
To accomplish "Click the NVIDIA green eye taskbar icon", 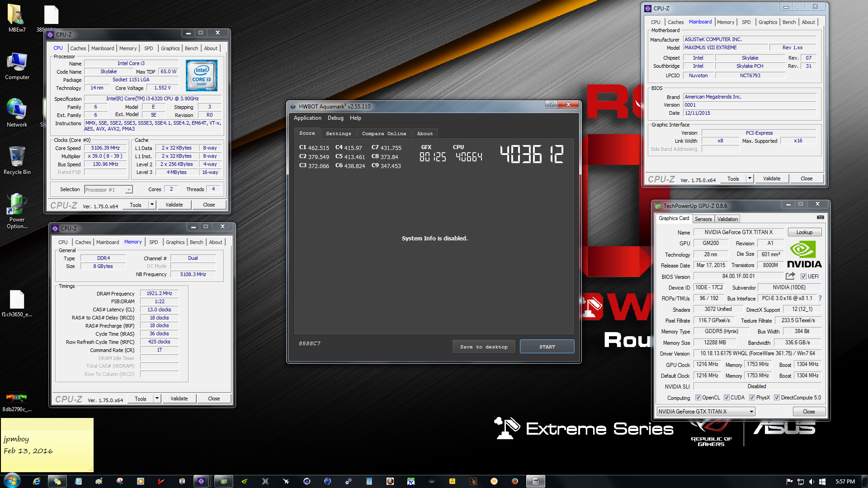I will [245, 481].
